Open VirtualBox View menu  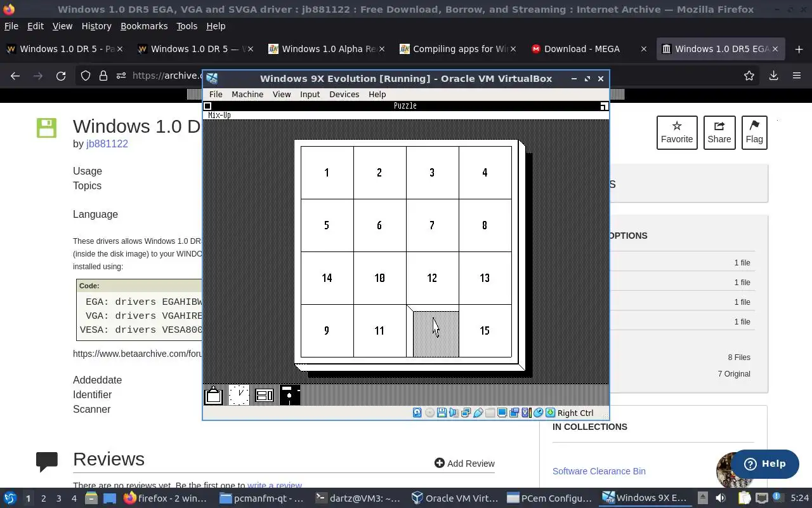(x=282, y=94)
